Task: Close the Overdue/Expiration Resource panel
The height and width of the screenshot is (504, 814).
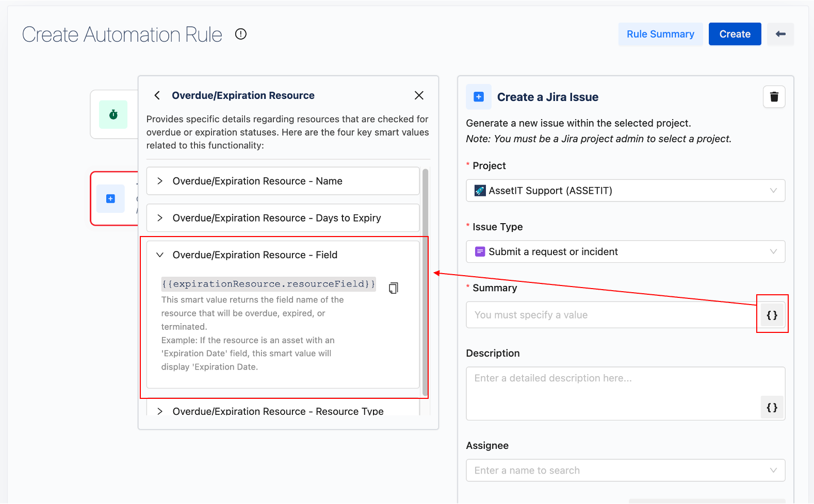Action: [x=419, y=95]
